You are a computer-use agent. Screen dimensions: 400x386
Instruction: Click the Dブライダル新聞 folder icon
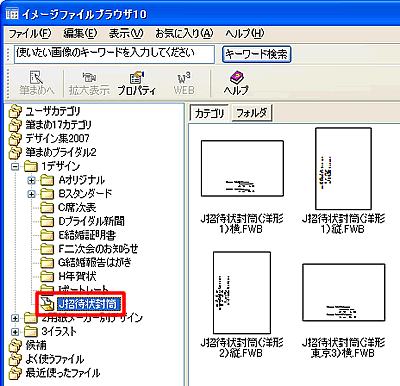click(x=47, y=221)
